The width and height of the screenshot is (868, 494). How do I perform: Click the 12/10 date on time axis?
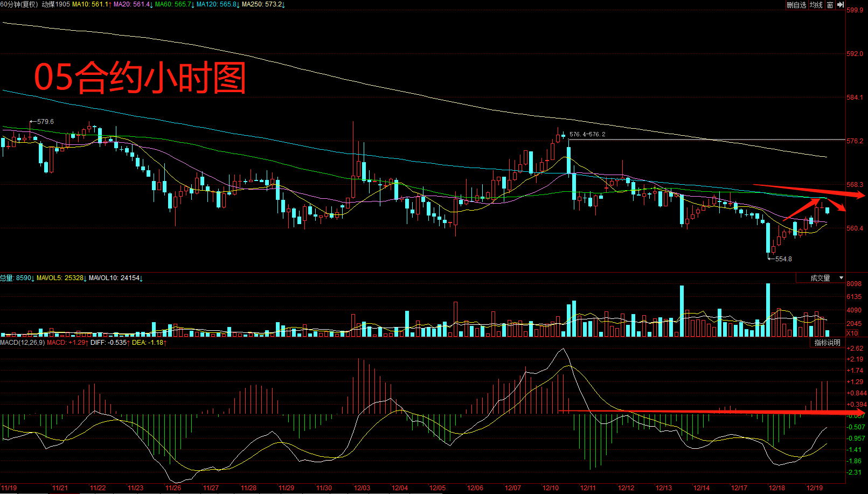pos(550,488)
